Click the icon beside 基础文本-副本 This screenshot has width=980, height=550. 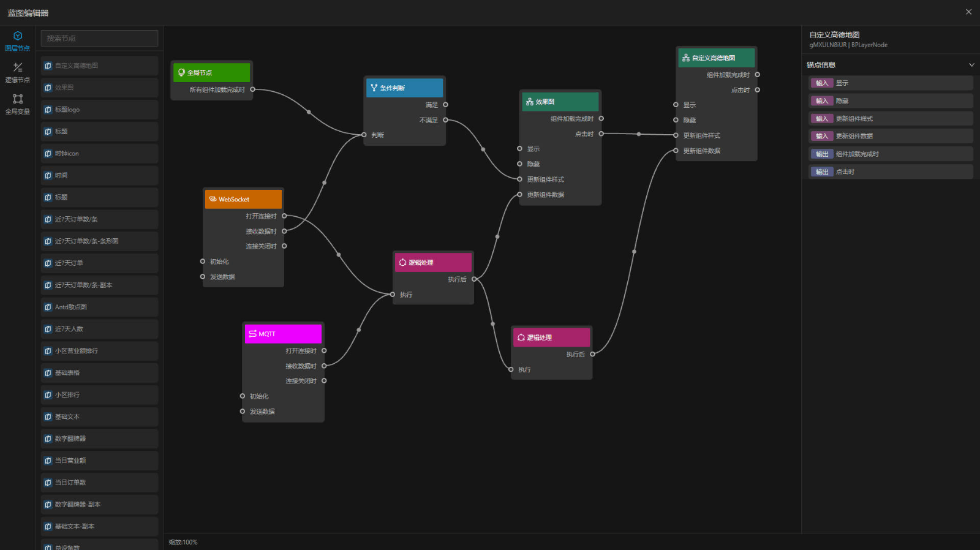pyautogui.click(x=48, y=527)
